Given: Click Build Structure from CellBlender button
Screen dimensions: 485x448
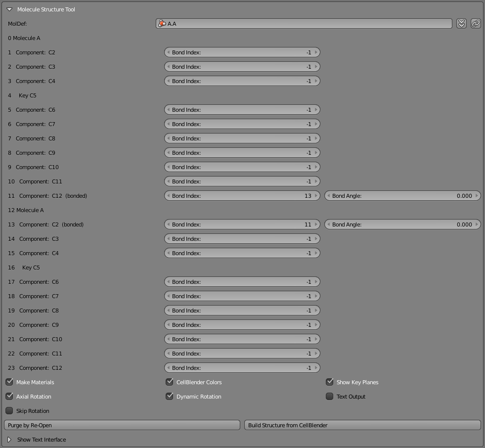Looking at the screenshot, I should (x=362, y=425).
